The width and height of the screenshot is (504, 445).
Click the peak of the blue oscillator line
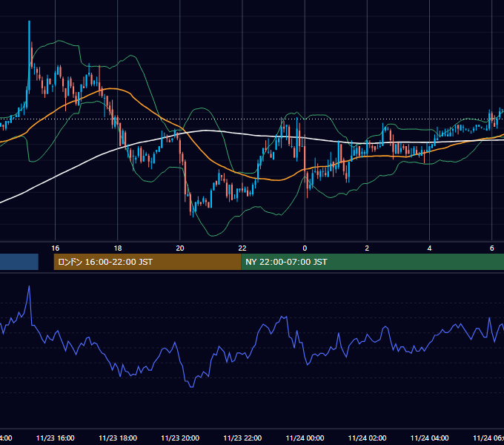coord(29,286)
